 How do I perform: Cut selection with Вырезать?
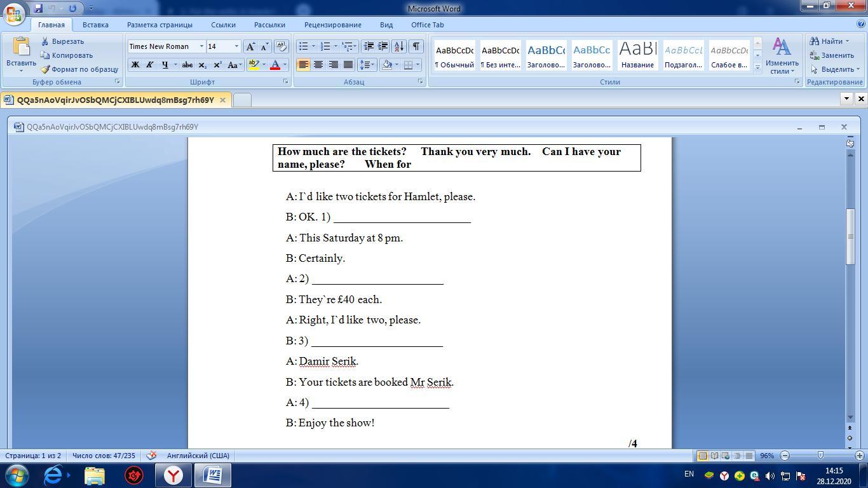pyautogui.click(x=62, y=41)
